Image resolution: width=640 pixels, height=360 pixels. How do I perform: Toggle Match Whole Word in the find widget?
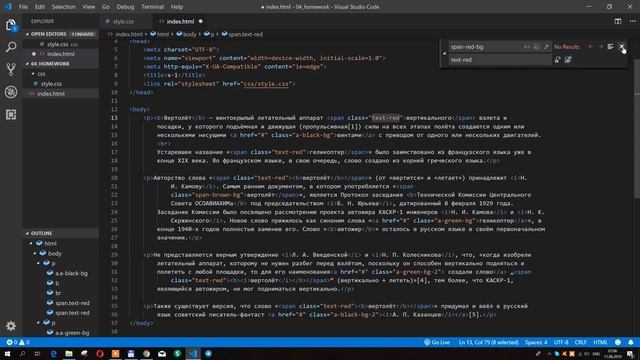point(536,47)
